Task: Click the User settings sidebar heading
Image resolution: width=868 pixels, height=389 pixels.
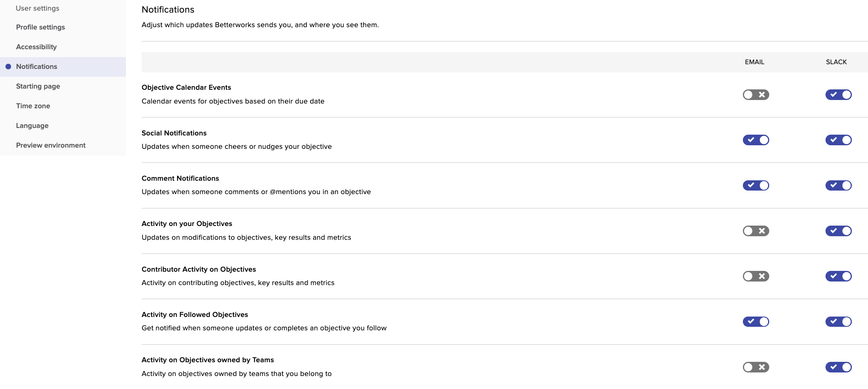Action: coord(37,8)
